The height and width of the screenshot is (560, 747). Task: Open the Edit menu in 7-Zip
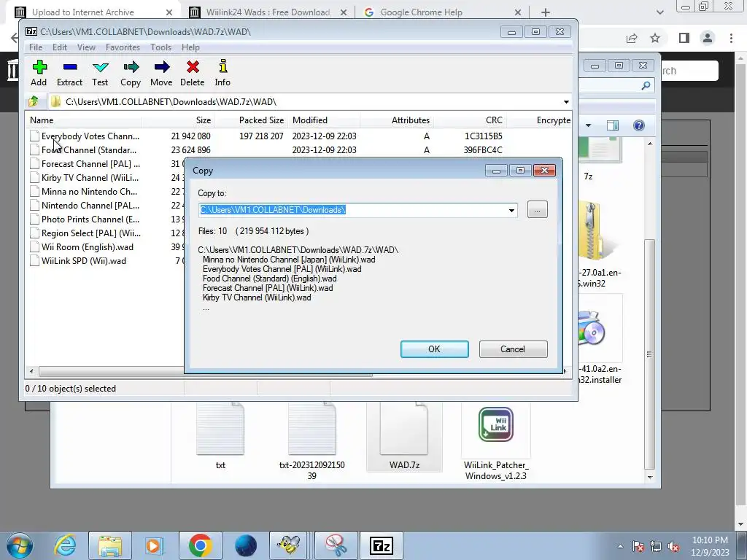point(60,47)
